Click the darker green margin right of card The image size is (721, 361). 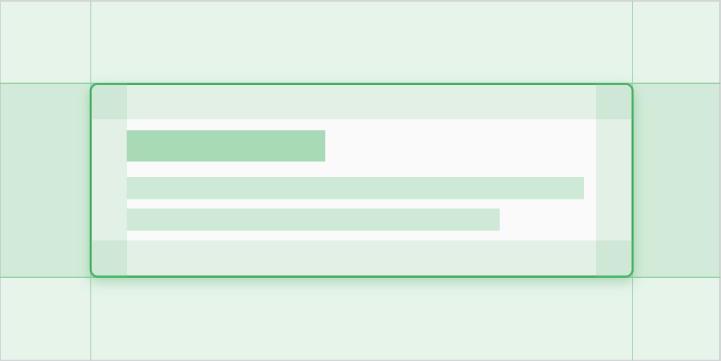click(676, 180)
